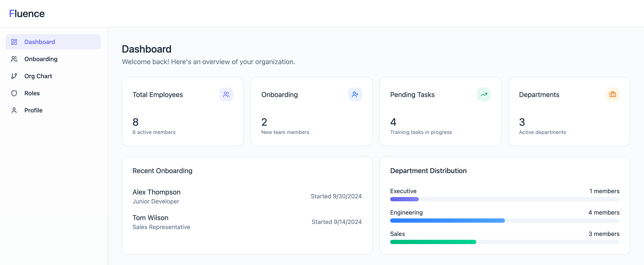Click the Onboarding card add-user icon

click(355, 94)
